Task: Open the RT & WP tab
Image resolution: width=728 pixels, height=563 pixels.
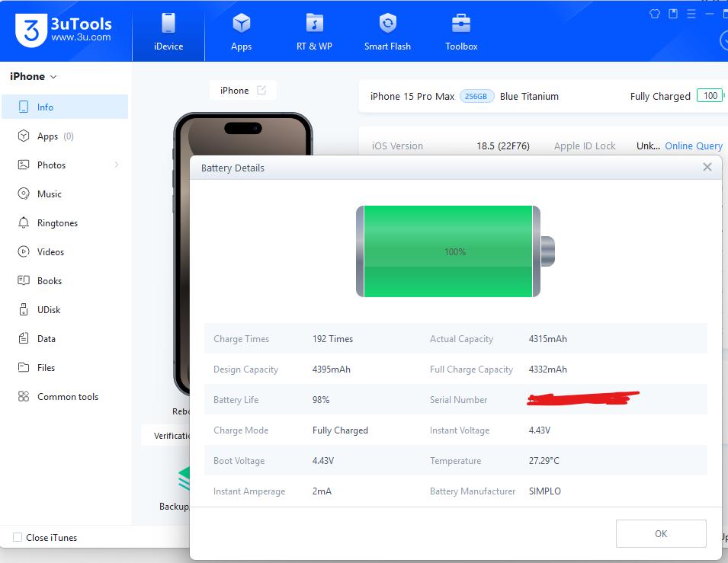Action: click(314, 31)
